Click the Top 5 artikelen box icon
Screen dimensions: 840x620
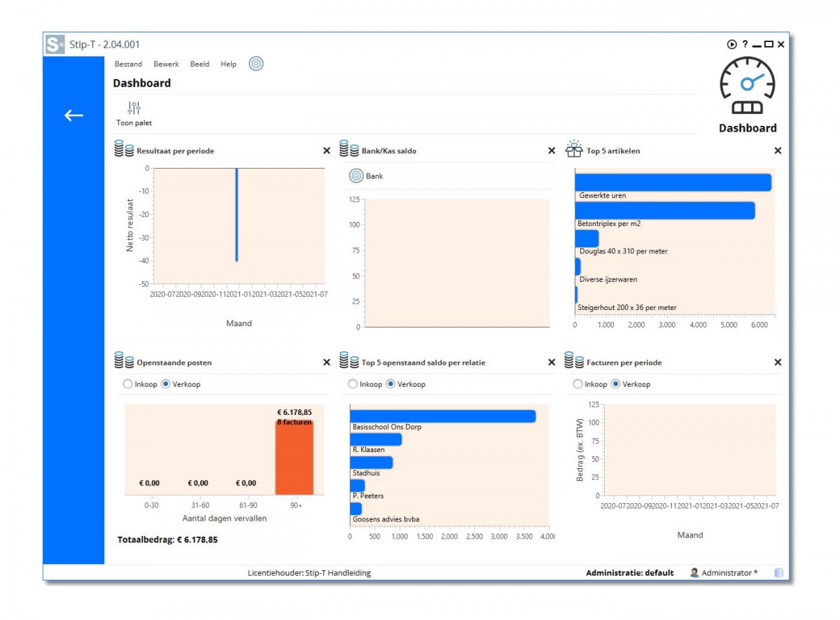point(574,149)
